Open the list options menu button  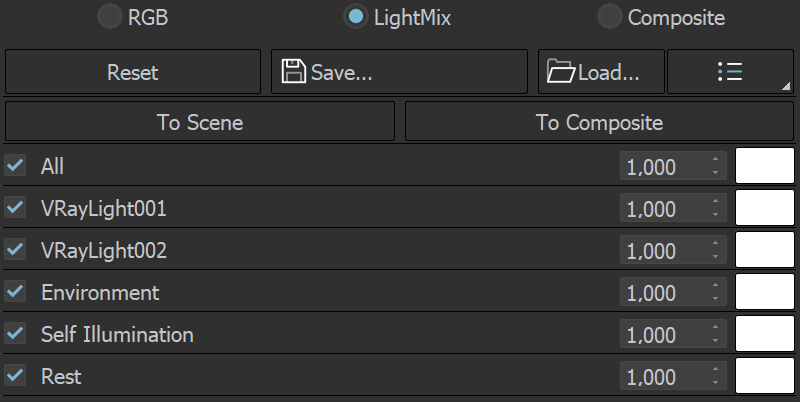pos(729,72)
